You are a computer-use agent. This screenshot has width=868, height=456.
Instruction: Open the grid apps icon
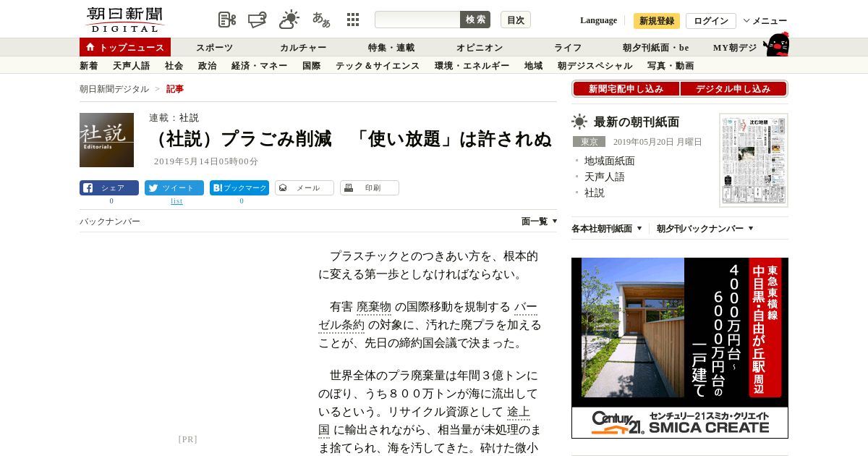[353, 20]
